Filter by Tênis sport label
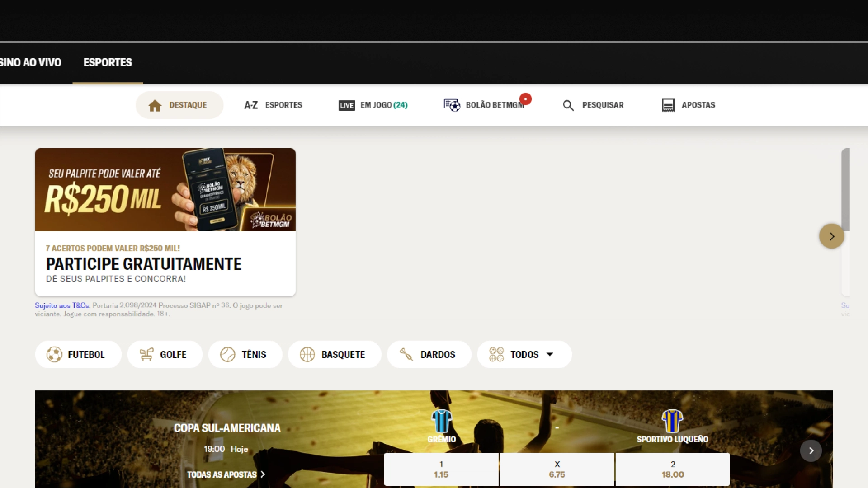Viewport: 868px width, 488px height. click(x=254, y=355)
